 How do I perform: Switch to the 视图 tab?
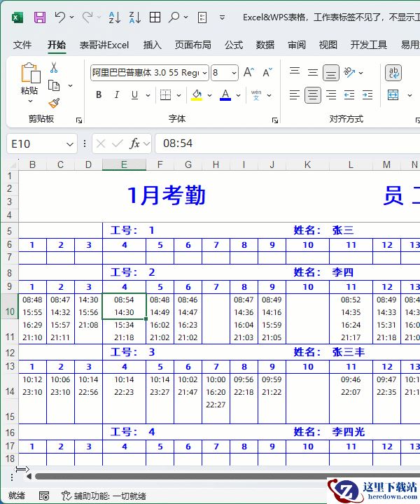[x=328, y=45]
